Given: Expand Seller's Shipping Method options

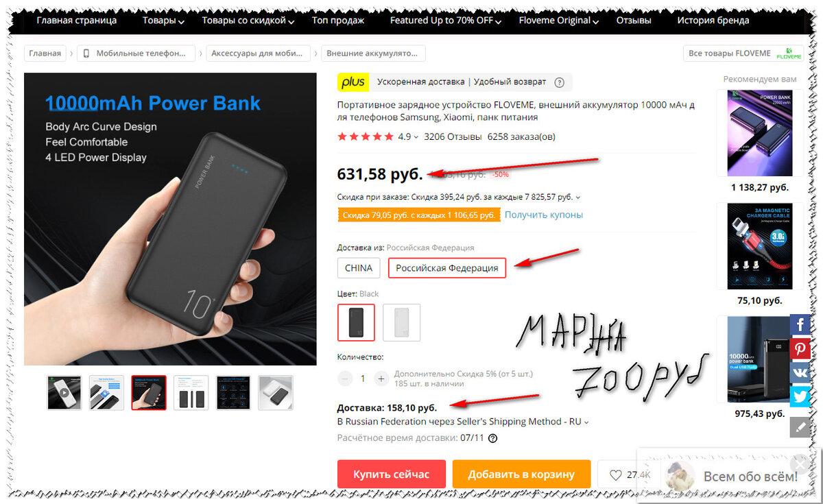Looking at the screenshot, I should (586, 422).
